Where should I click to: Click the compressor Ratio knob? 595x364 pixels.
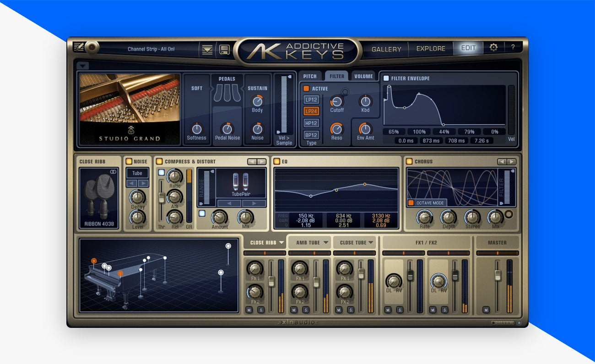pos(174,176)
